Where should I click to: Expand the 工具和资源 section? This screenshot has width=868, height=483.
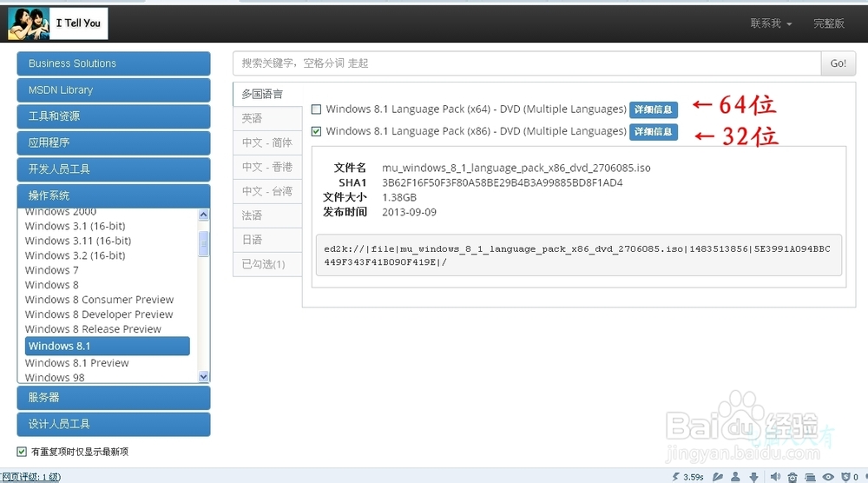[114, 116]
